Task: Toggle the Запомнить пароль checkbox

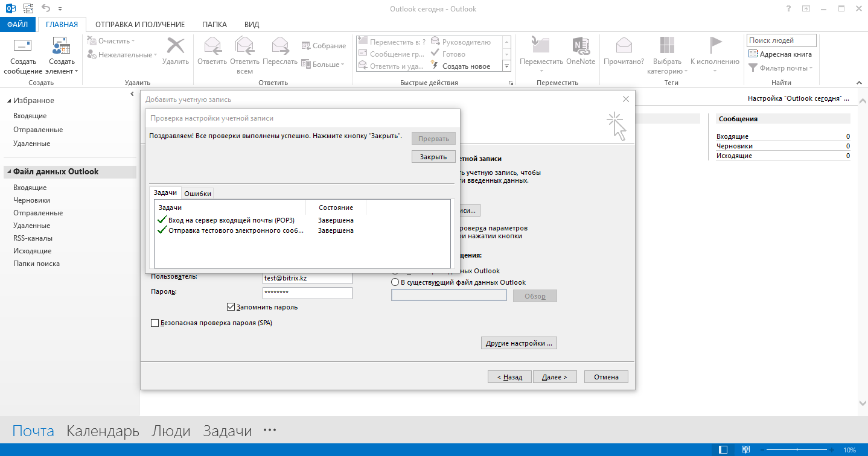Action: coord(231,307)
